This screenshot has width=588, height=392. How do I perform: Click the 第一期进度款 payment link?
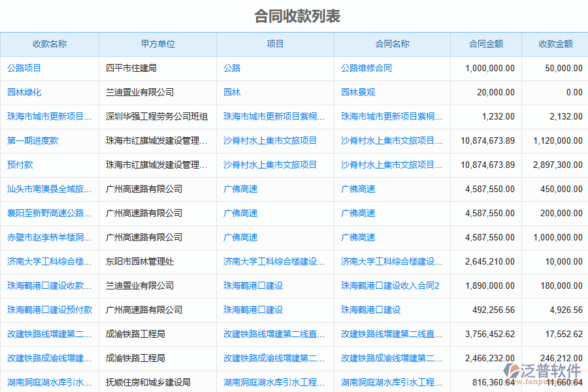[x=33, y=140]
